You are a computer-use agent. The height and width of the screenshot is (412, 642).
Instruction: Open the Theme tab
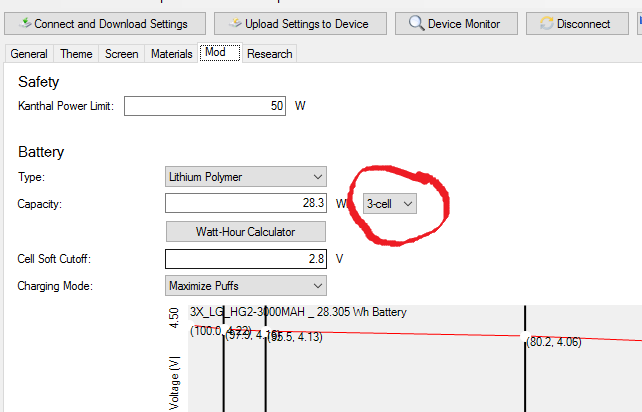pyautogui.click(x=76, y=54)
